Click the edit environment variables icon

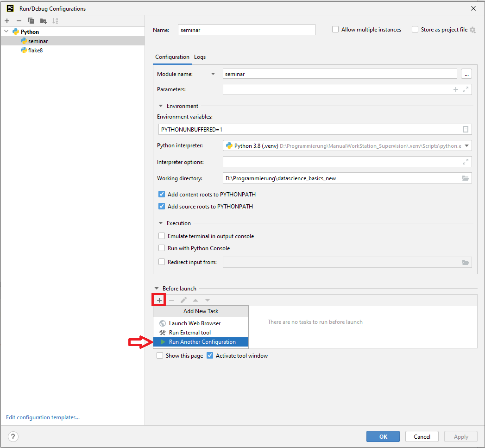point(466,129)
